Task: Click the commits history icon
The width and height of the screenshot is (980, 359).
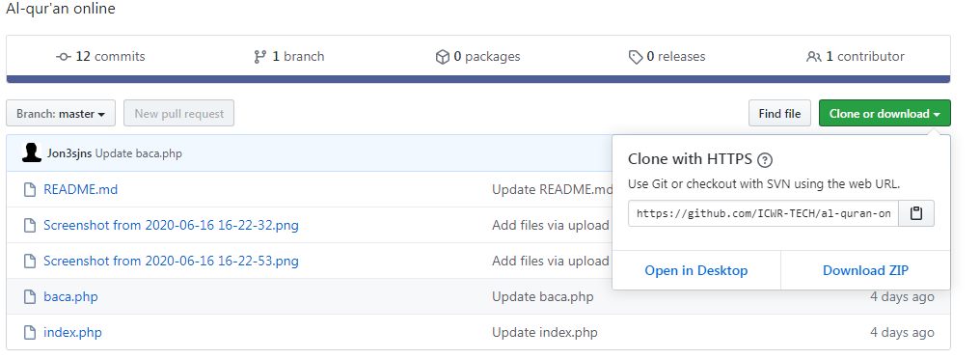Action: 63,57
